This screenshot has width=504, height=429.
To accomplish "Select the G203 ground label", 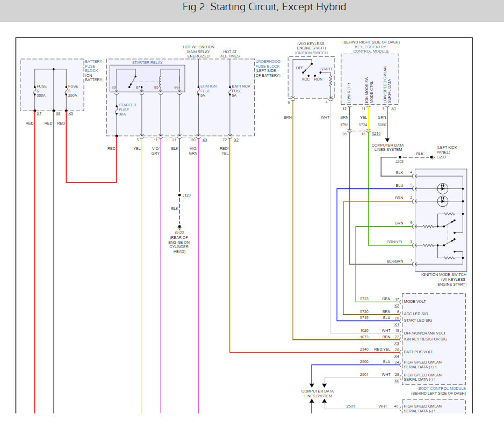I will tap(441, 157).
